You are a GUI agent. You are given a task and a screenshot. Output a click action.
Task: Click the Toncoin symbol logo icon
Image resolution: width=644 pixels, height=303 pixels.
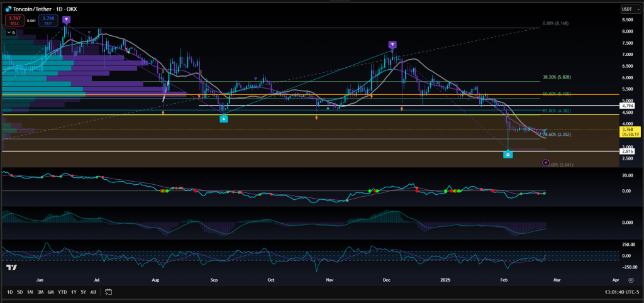8,9
